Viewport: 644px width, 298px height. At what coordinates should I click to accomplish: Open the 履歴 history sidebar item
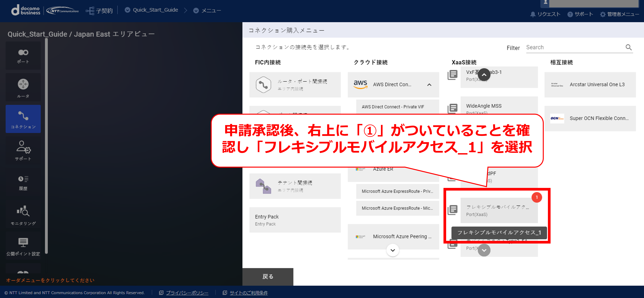[23, 182]
